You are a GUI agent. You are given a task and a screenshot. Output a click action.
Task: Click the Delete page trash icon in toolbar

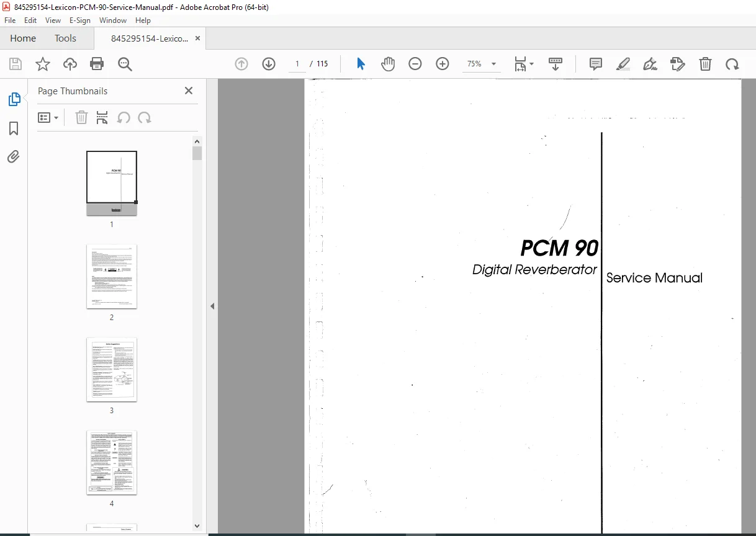point(705,64)
